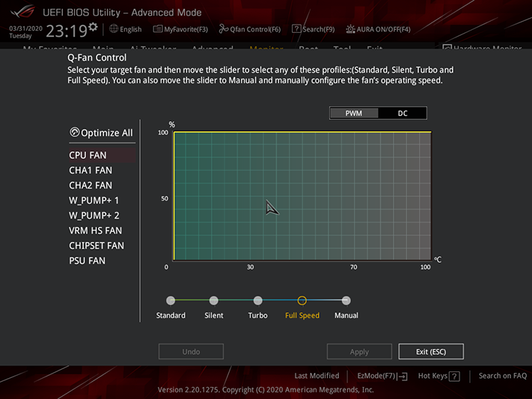
Task: Click the EzMode arrow icon
Action: pyautogui.click(x=403, y=377)
